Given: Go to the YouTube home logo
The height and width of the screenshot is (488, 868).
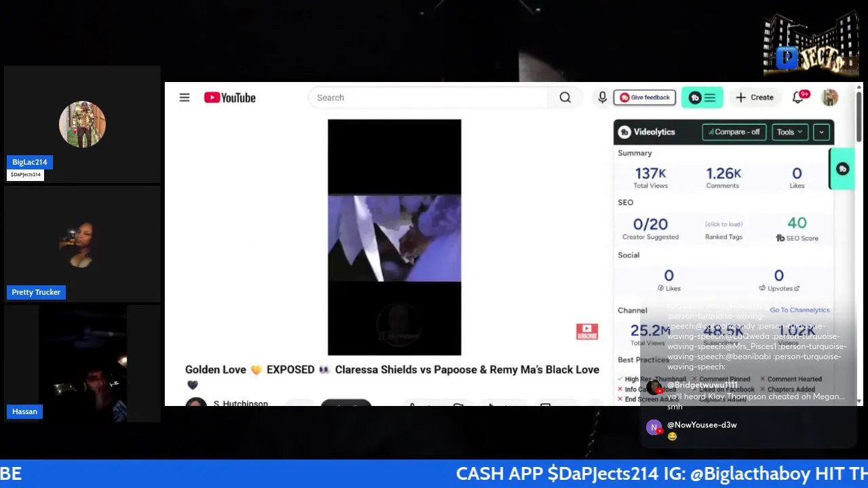Looking at the screenshot, I should pyautogui.click(x=230, y=98).
